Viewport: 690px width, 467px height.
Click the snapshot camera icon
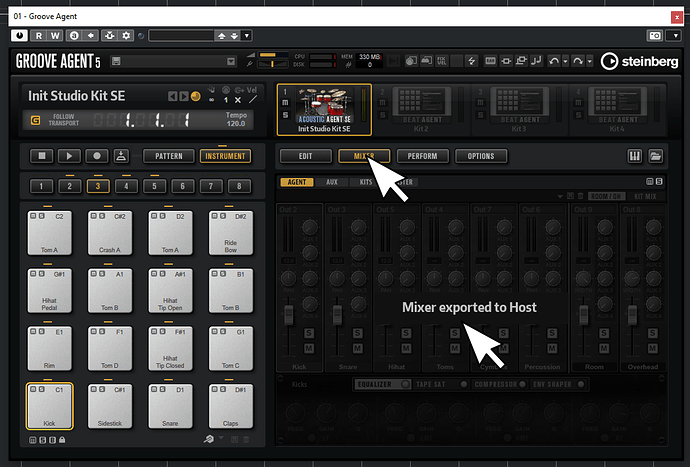tap(655, 36)
